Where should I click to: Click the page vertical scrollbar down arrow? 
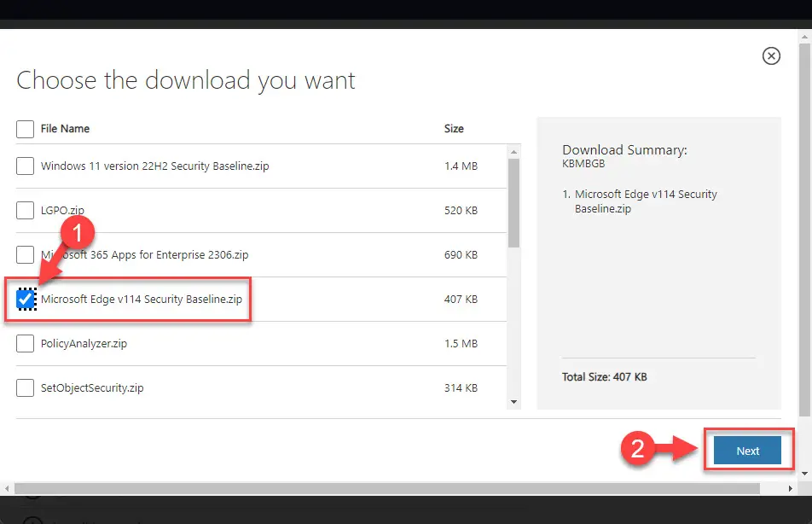coord(805,473)
